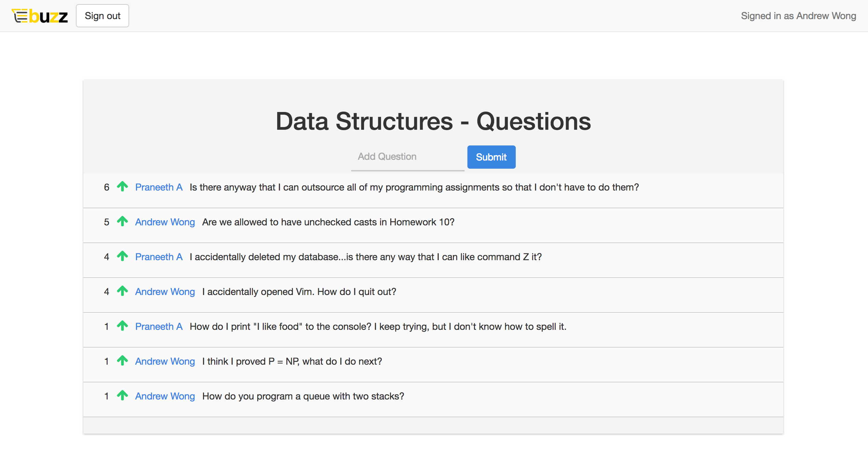The image size is (868, 463).
Task: Click the Buzz logo in header
Action: point(40,16)
